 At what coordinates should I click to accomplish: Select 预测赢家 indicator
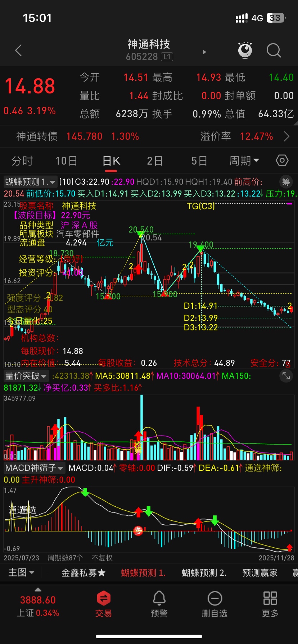coord(260,573)
